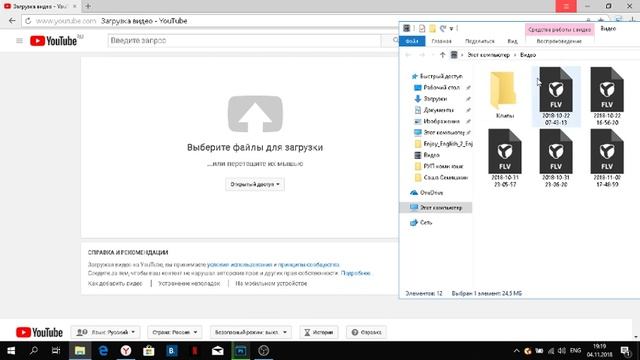Open the Файл tab in Explorer
The width and height of the screenshot is (640, 360).
412,41
